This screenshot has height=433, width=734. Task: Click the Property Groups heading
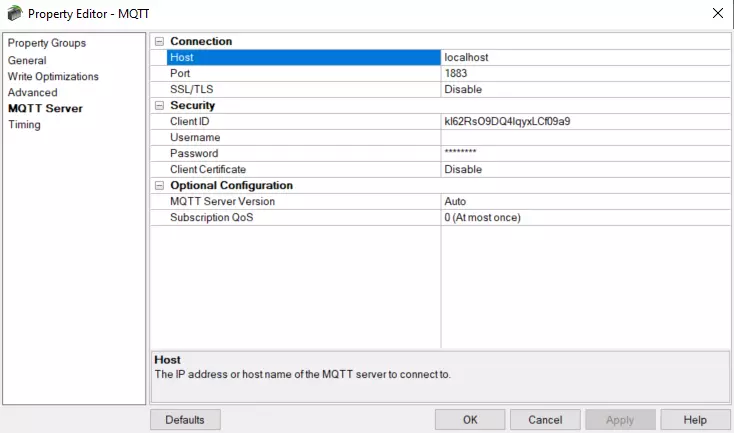coord(47,43)
